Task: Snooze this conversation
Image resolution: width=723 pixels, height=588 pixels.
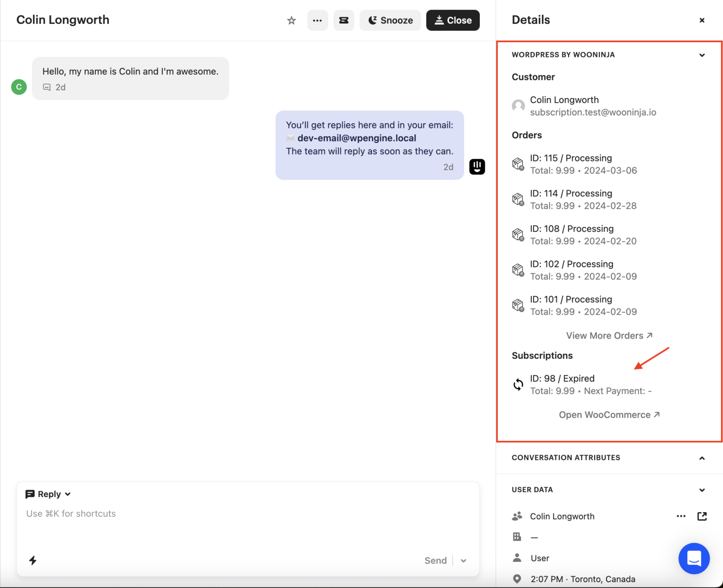Action: coord(390,20)
